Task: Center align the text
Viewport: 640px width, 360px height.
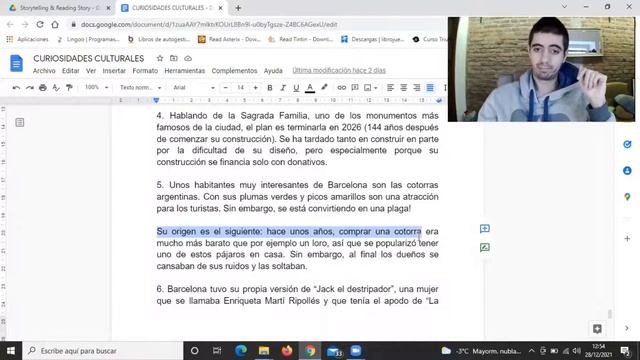Action: (x=403, y=88)
